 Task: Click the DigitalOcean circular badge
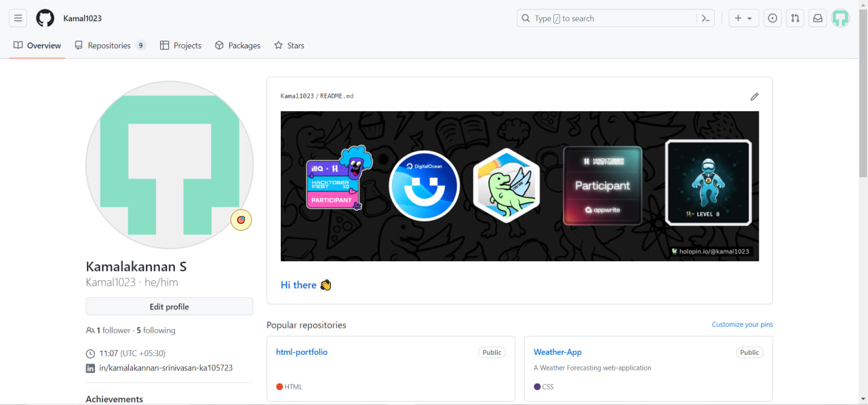[x=425, y=186]
